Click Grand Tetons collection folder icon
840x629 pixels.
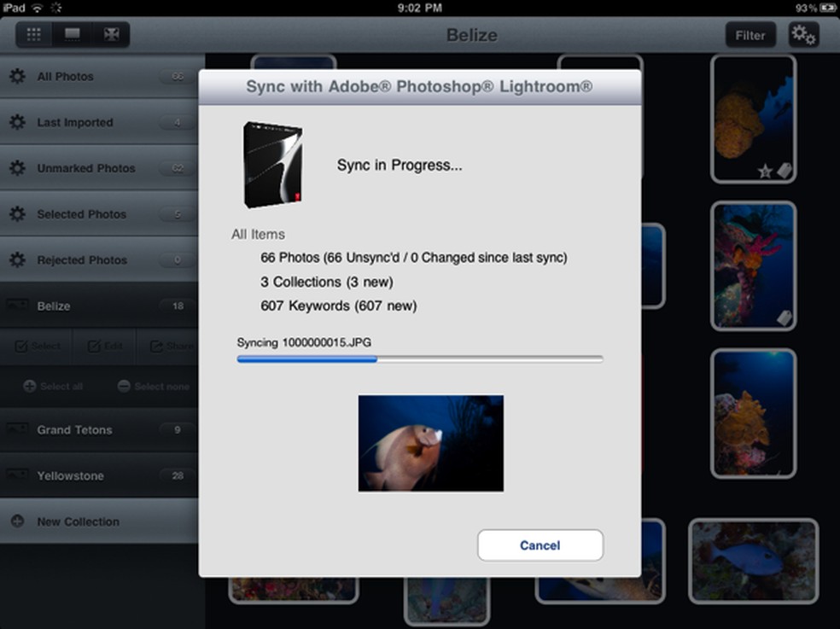[17, 429]
